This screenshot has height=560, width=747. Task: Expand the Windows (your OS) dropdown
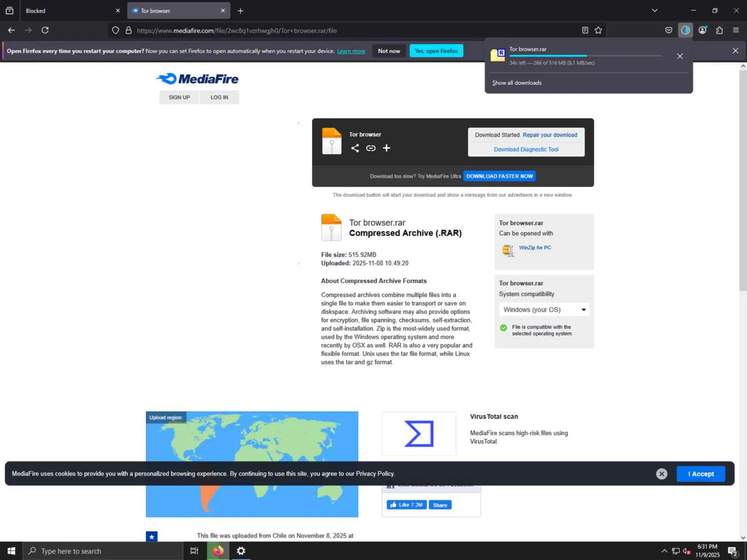click(x=544, y=309)
